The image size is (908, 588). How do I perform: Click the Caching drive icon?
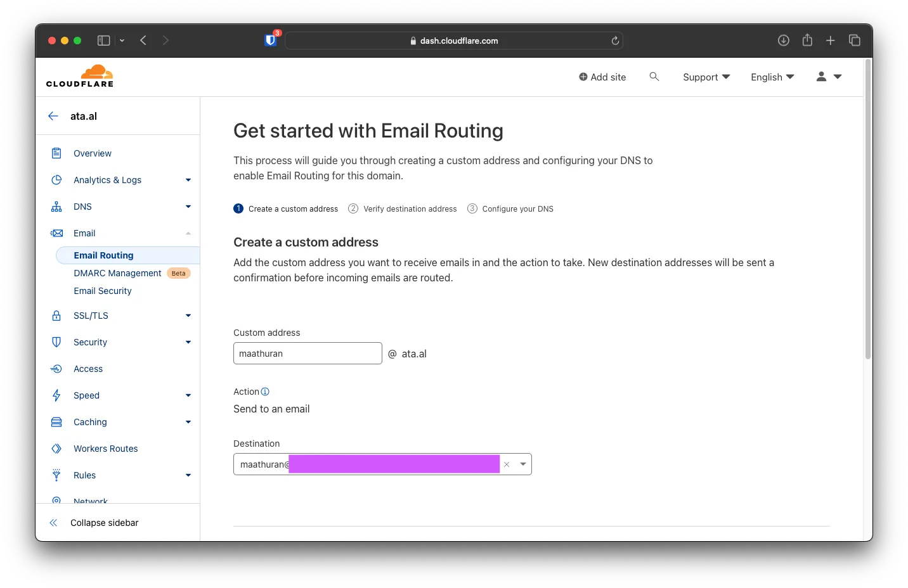pyautogui.click(x=56, y=422)
